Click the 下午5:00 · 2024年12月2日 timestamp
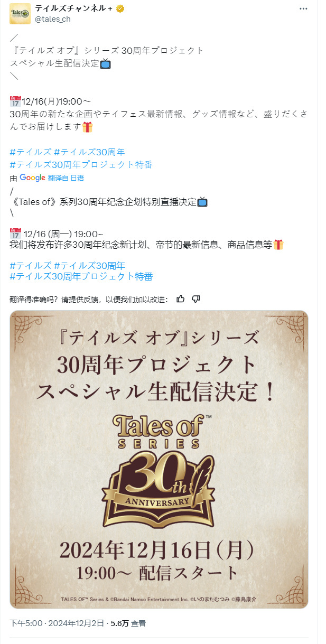326x644 pixels. point(56,623)
